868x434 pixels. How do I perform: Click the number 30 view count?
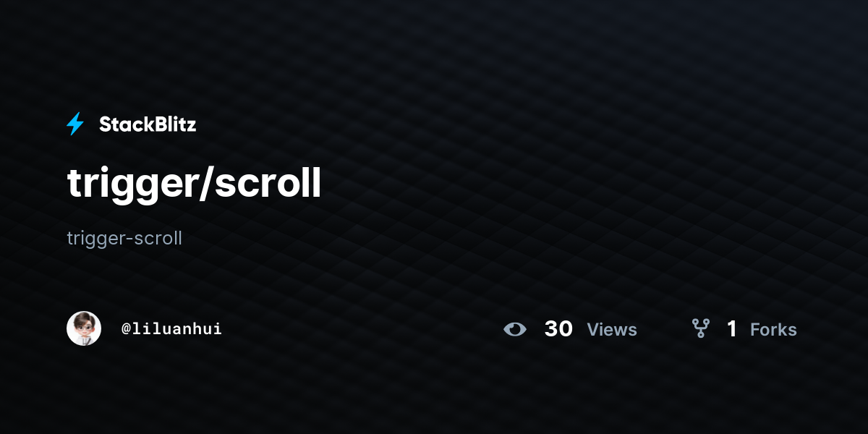tap(558, 329)
